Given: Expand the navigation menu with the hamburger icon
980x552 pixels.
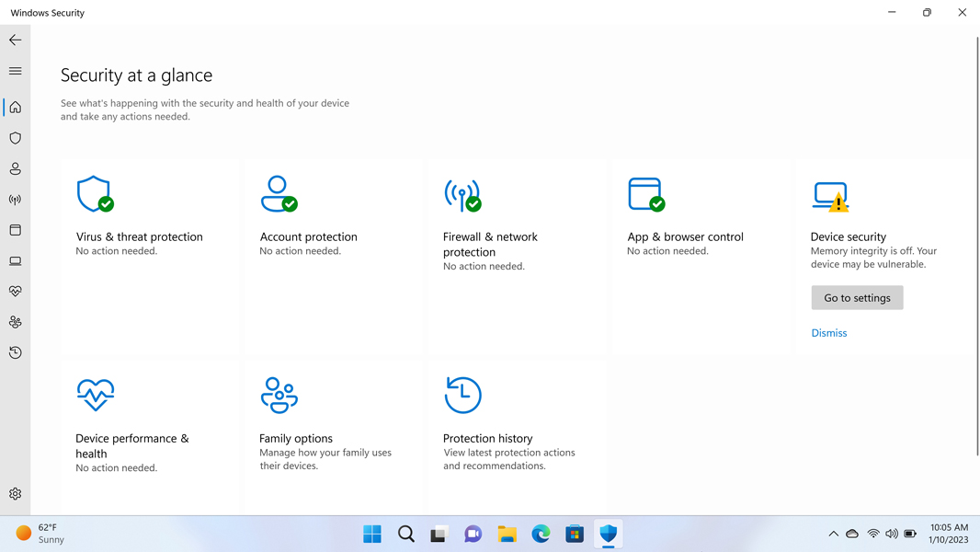Looking at the screenshot, I should pos(15,70).
